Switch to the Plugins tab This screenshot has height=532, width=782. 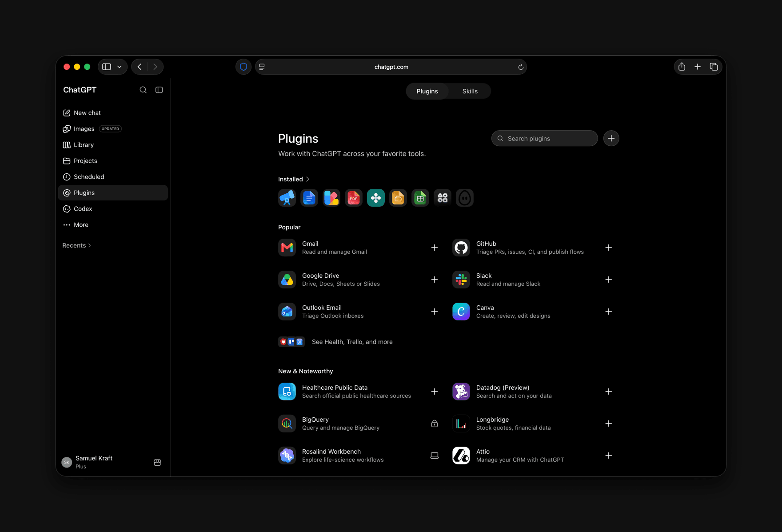pyautogui.click(x=427, y=91)
